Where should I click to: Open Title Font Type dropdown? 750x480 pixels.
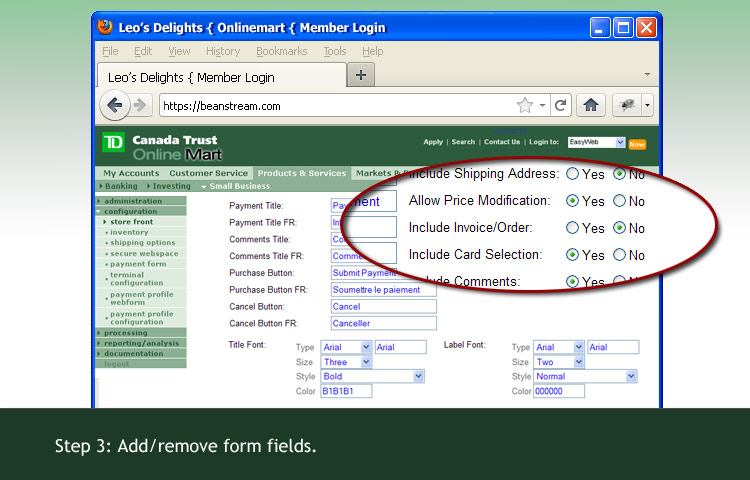(x=346, y=347)
